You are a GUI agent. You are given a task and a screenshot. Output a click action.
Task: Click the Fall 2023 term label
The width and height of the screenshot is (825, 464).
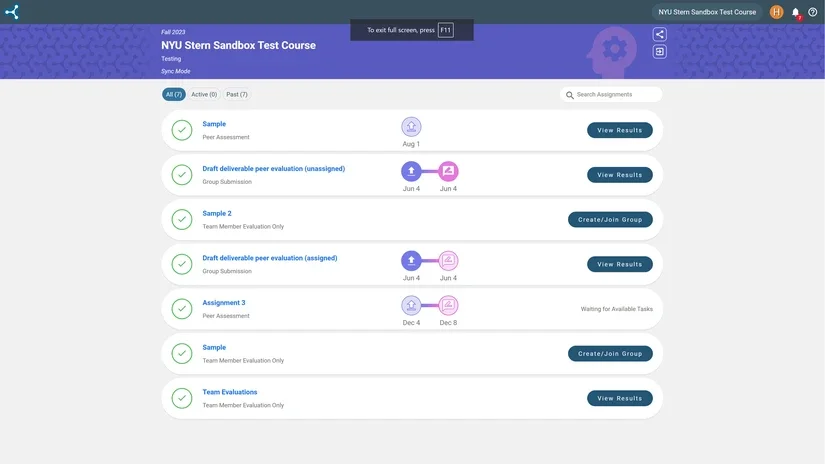click(x=173, y=32)
